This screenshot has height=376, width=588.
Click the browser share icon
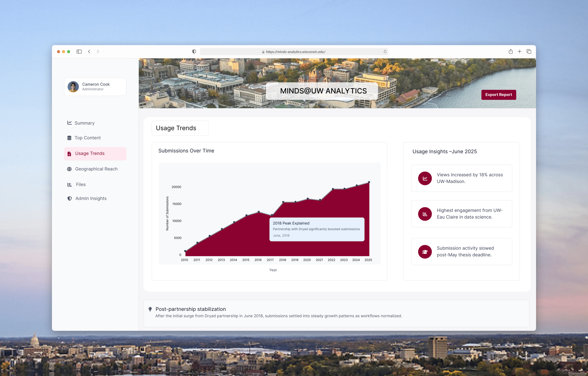[510, 51]
